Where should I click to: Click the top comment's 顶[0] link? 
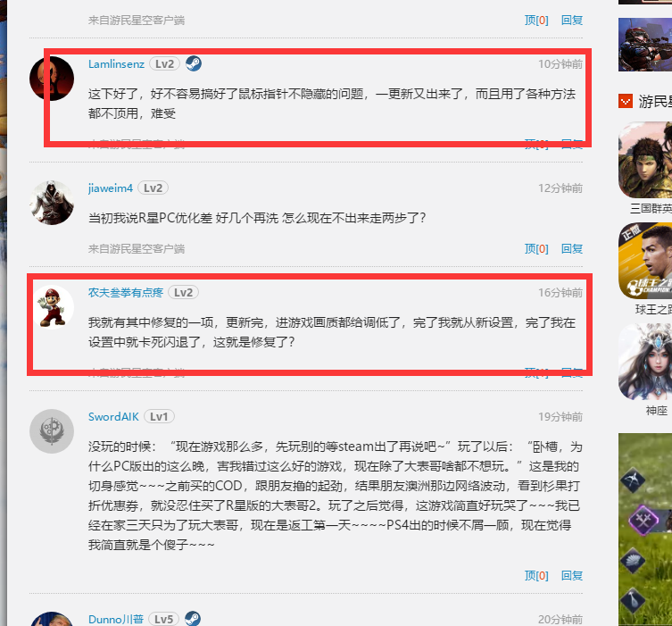coord(536,21)
